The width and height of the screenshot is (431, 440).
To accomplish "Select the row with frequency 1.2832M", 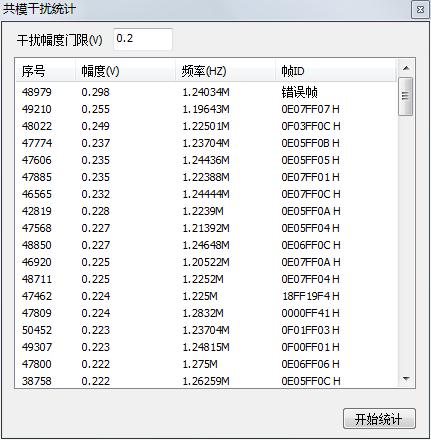I will point(206,313).
